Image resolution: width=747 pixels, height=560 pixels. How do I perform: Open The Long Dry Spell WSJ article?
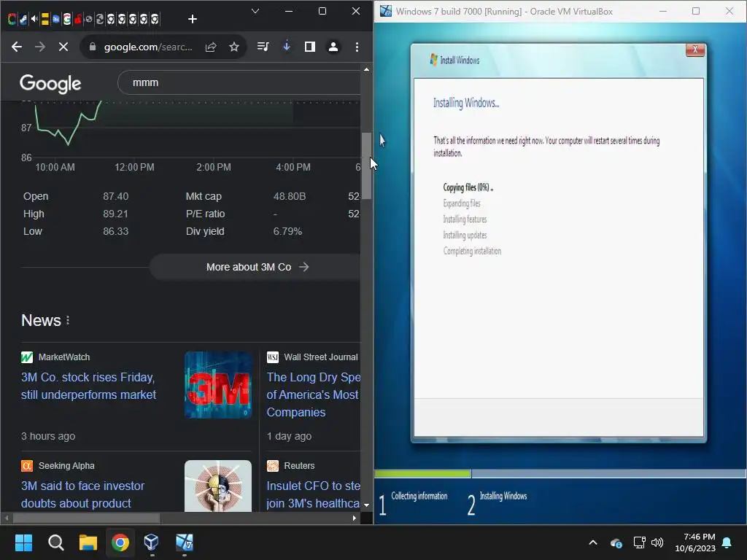(313, 394)
